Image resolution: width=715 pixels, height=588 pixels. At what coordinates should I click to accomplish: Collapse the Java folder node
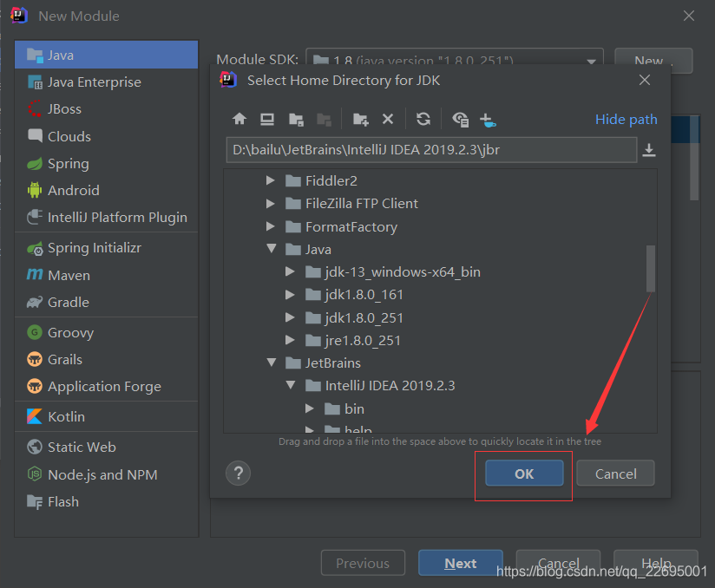point(272,248)
